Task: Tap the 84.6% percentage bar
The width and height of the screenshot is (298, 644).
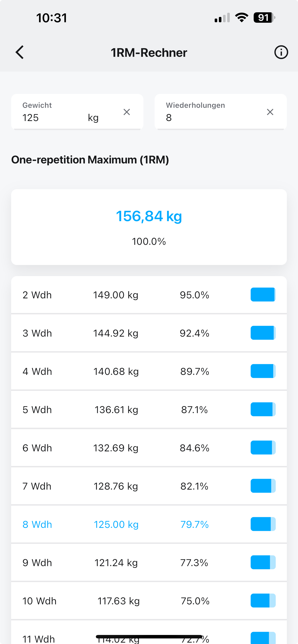Action: pyautogui.click(x=263, y=447)
